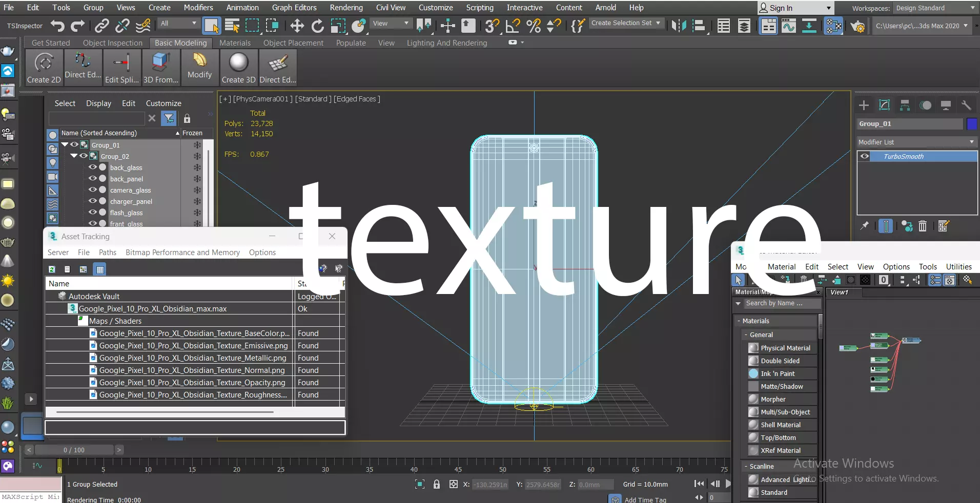Collapse the Group_02 tree node
Viewport: 980px width, 503px height.
(x=74, y=156)
